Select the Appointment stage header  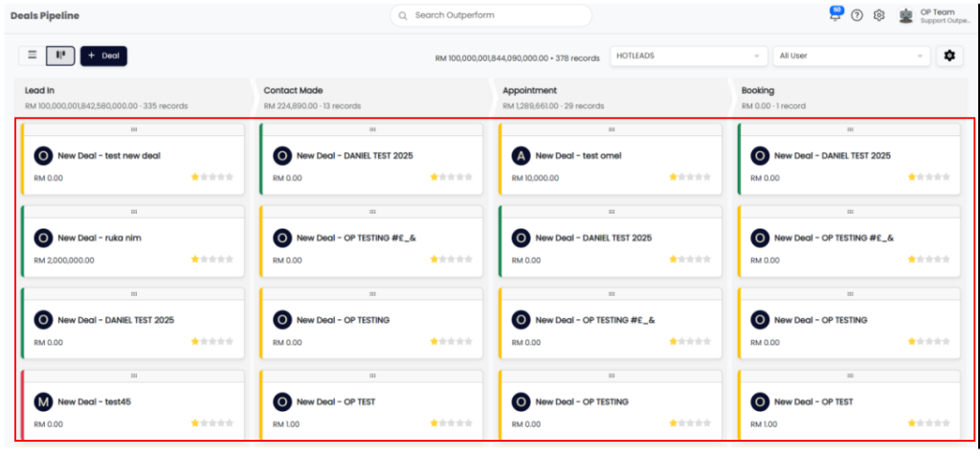529,90
